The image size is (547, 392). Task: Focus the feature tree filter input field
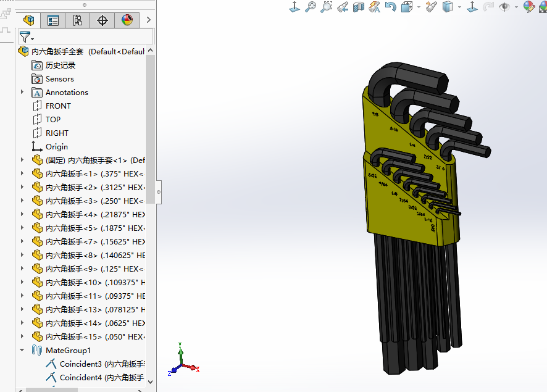tap(85, 36)
